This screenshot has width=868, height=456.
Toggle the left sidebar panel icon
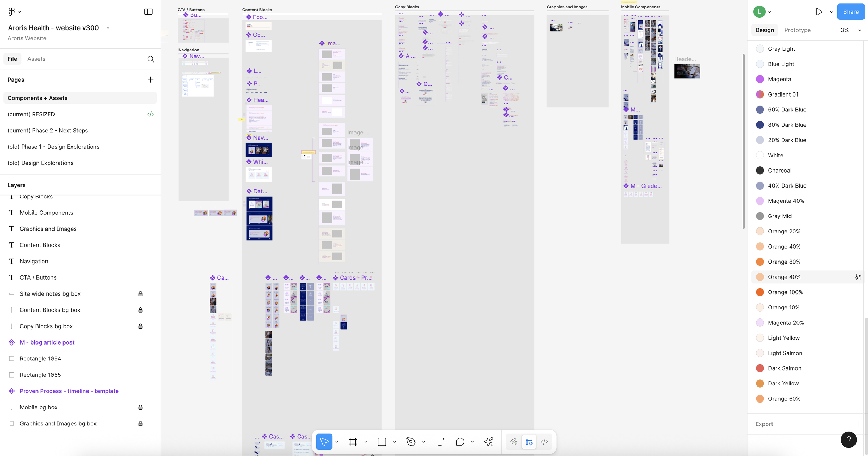(148, 12)
